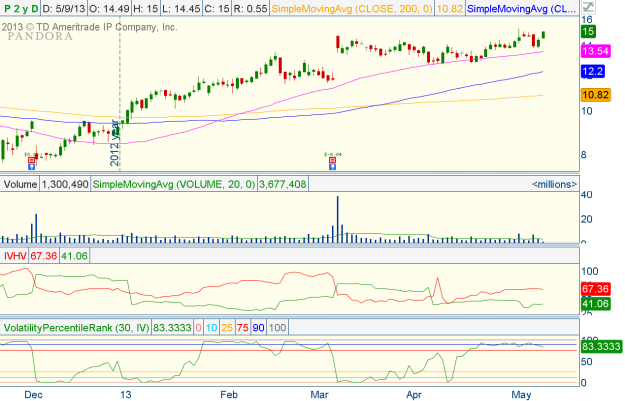The width and height of the screenshot is (625, 401).
Task: Select the green 83.3333 percentile axis bubble
Action: (600, 346)
